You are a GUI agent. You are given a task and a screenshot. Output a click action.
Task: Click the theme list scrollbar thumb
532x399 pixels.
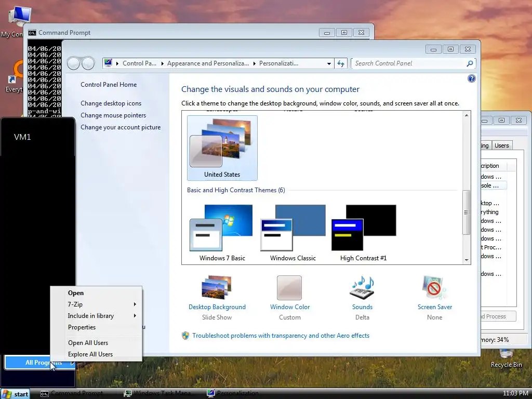(x=467, y=212)
